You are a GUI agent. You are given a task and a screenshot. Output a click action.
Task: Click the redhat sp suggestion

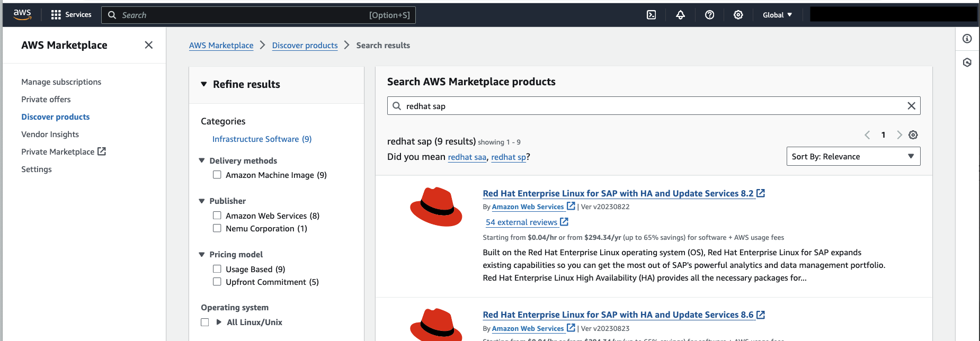pyautogui.click(x=509, y=157)
